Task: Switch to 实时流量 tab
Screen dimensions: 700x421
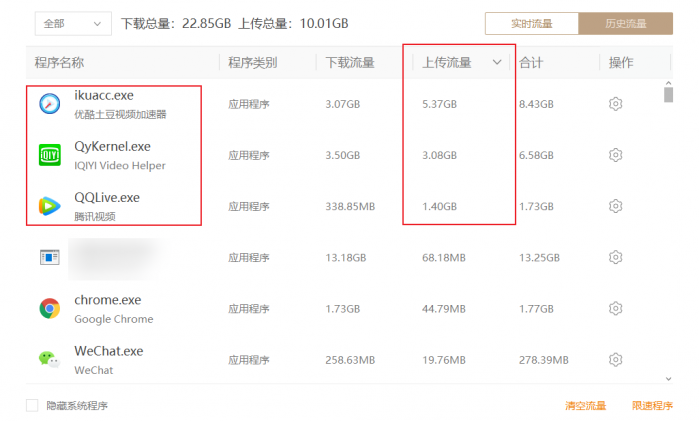Action: (531, 23)
